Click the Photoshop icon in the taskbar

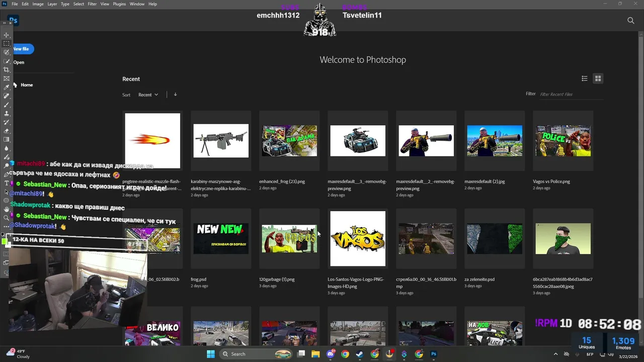[434, 354]
